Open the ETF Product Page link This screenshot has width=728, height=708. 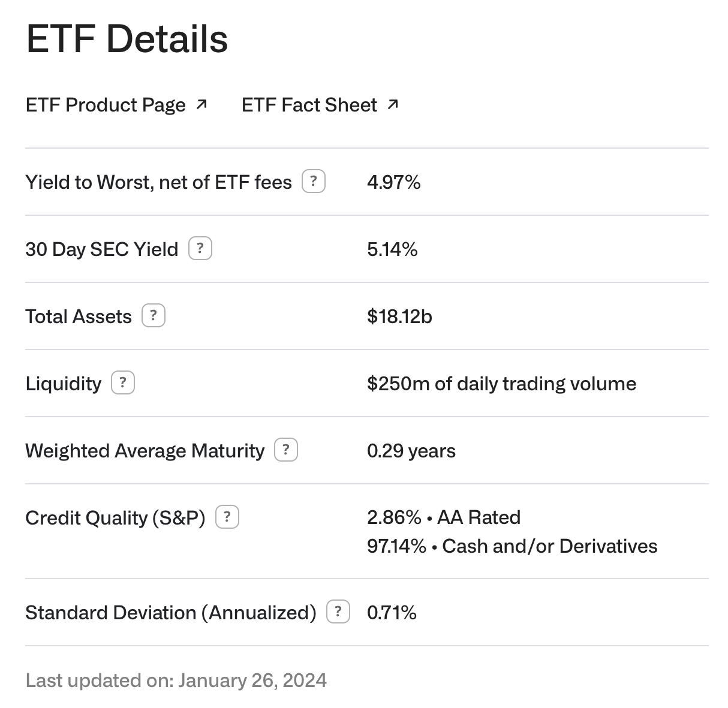(x=106, y=105)
